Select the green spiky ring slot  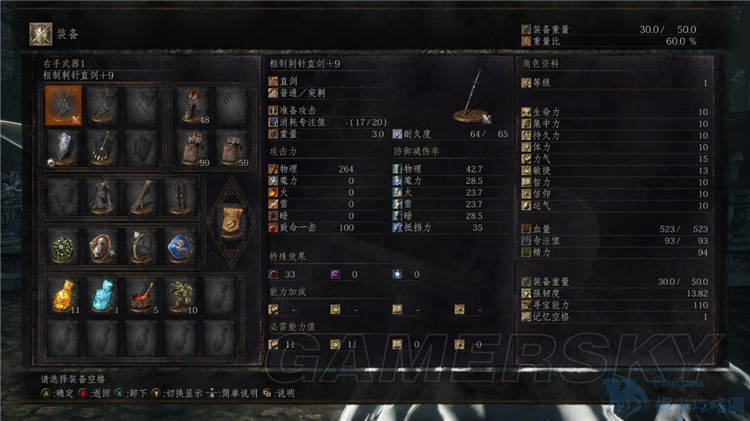63,247
